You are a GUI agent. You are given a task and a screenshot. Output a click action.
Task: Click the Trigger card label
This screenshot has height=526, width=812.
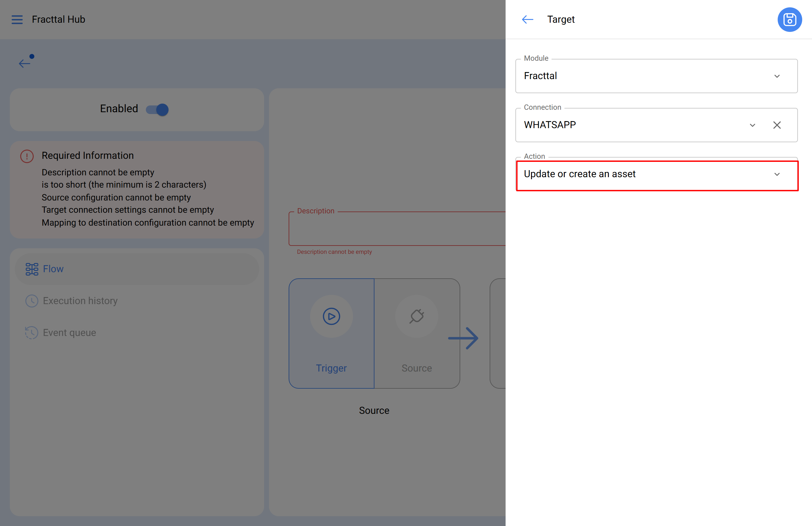pos(331,368)
